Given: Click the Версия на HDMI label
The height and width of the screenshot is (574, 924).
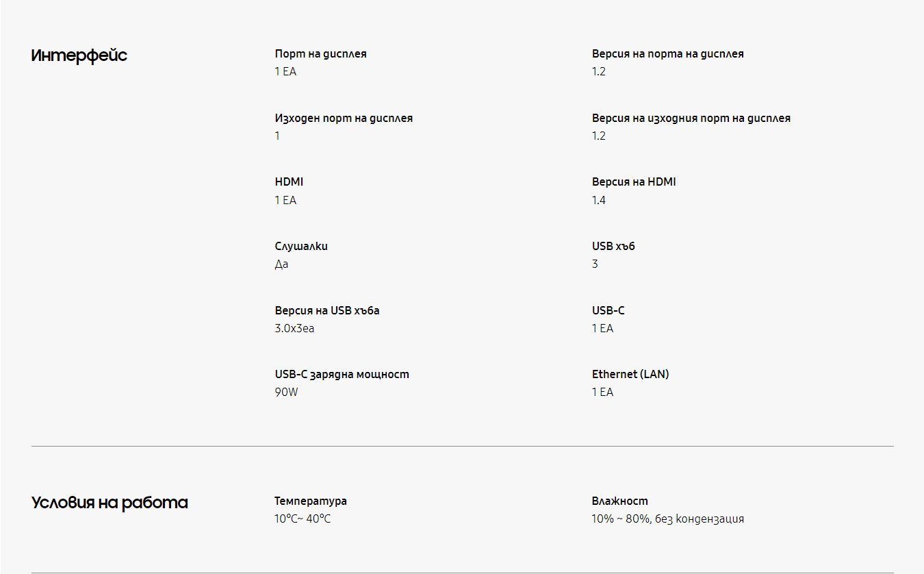Looking at the screenshot, I should [x=634, y=182].
